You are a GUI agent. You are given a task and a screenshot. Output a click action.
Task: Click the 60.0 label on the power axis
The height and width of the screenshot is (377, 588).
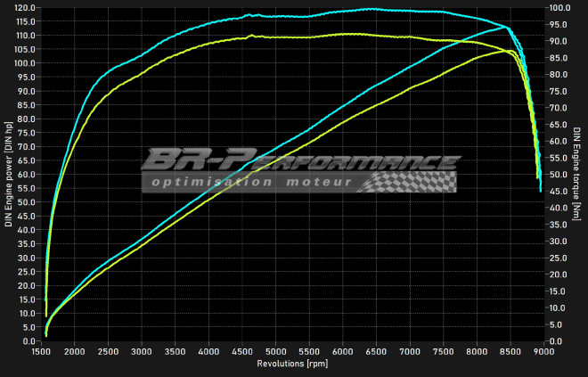pos(28,175)
